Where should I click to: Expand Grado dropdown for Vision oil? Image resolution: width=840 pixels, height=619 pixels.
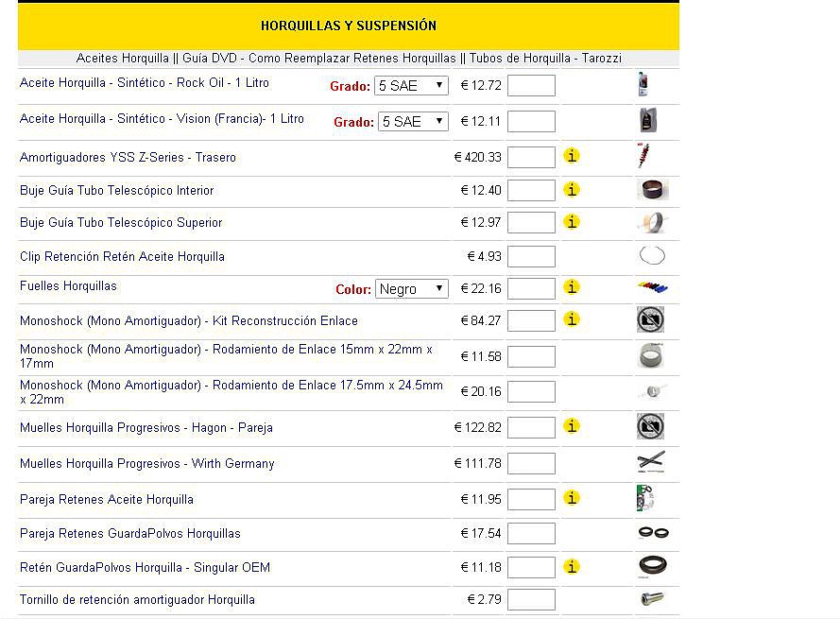tap(413, 122)
